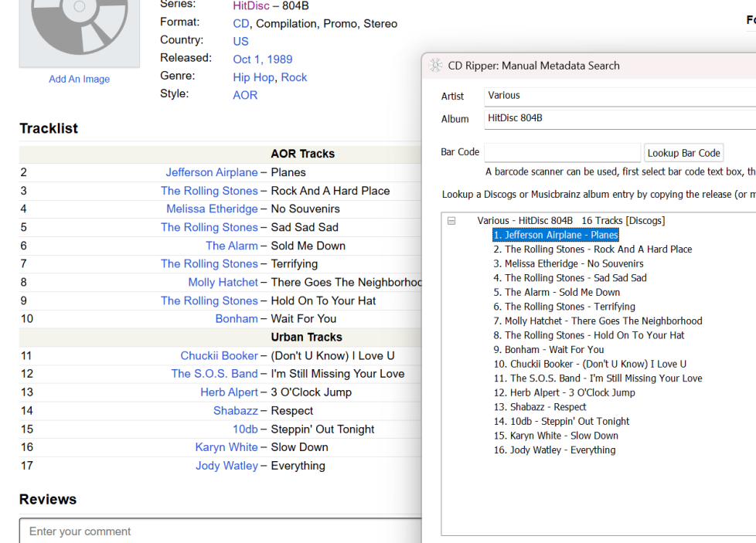Viewport: 756px width, 543px height.
Task: Click the Album field showing HitDisc 804B
Action: click(x=618, y=119)
